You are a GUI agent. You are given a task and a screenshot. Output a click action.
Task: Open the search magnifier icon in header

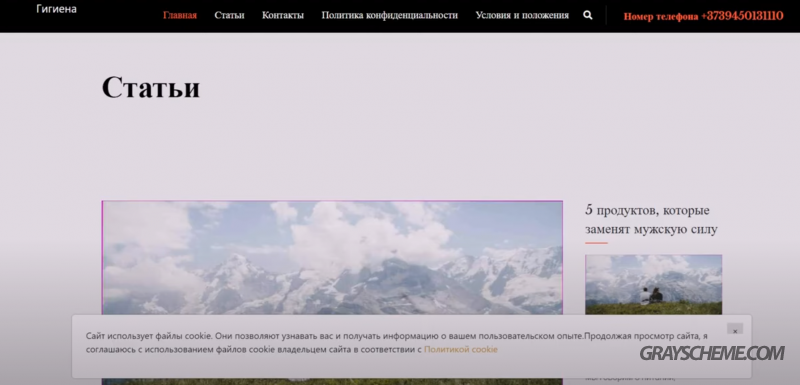[x=588, y=15]
